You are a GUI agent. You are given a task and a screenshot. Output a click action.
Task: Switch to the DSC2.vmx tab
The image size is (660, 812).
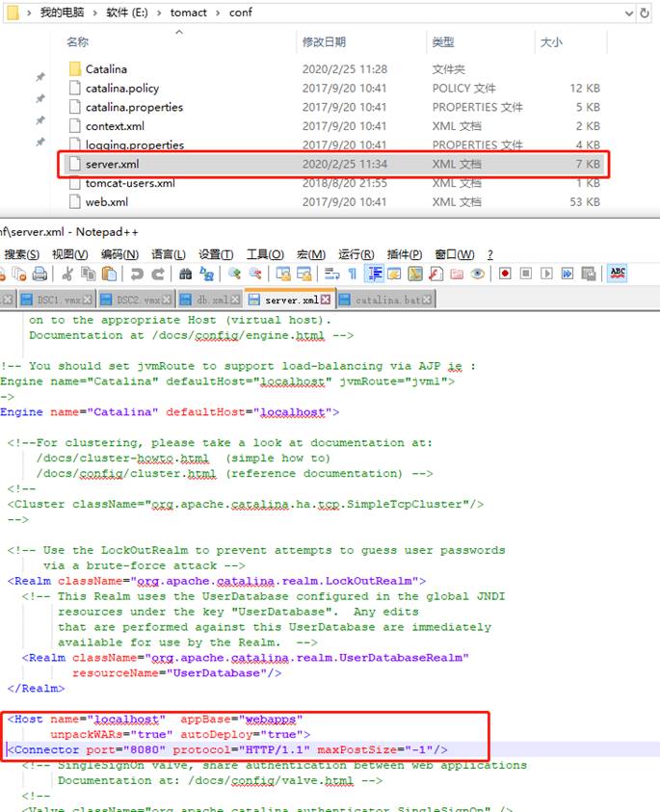point(135,300)
